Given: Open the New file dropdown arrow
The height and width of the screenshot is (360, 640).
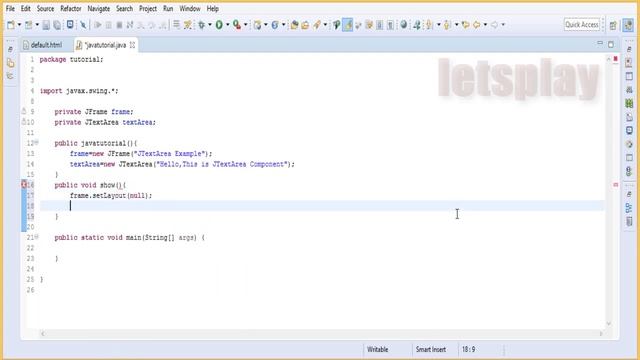Looking at the screenshot, I should pyautogui.click(x=19, y=25).
